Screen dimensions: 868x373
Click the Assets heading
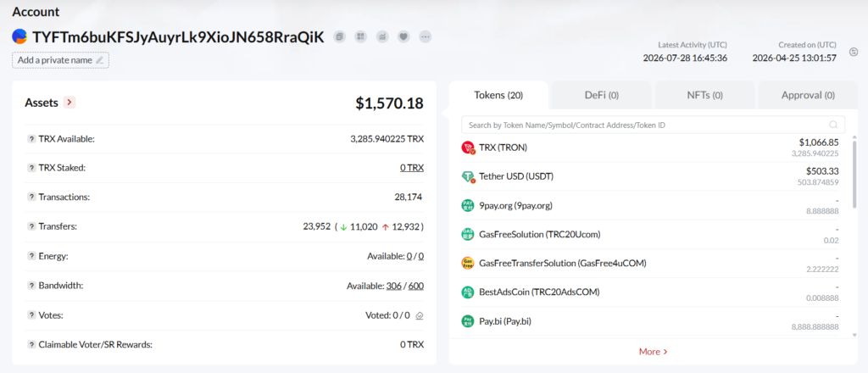pyautogui.click(x=42, y=103)
